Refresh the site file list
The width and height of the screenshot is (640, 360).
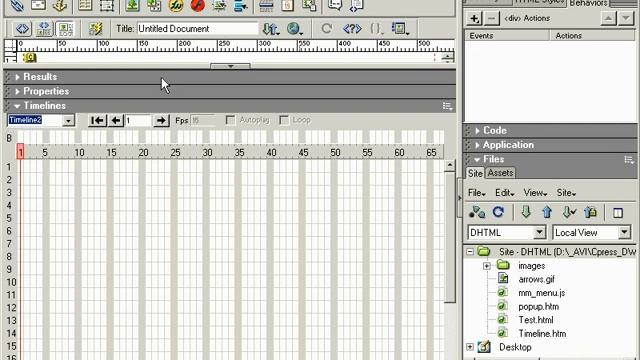tap(498, 212)
